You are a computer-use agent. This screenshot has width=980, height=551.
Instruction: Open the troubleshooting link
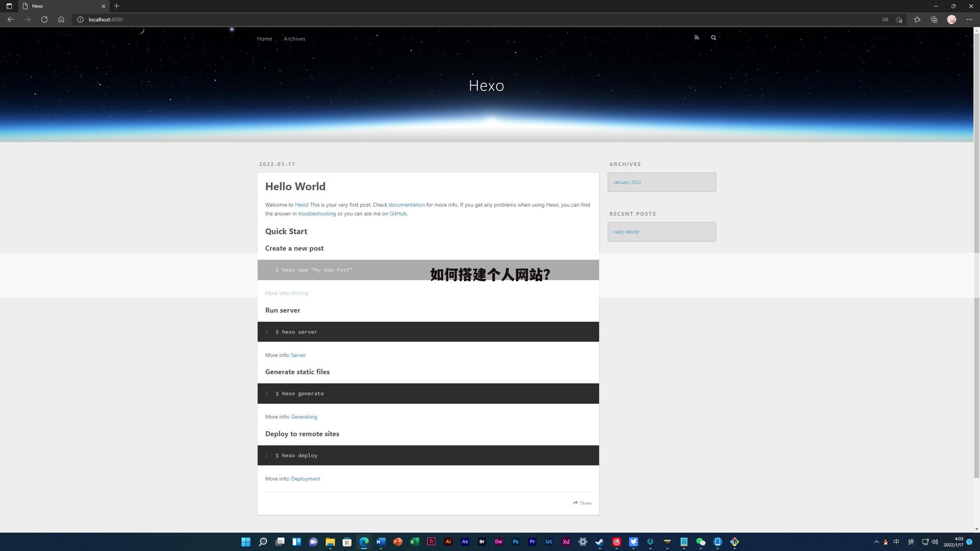point(317,214)
